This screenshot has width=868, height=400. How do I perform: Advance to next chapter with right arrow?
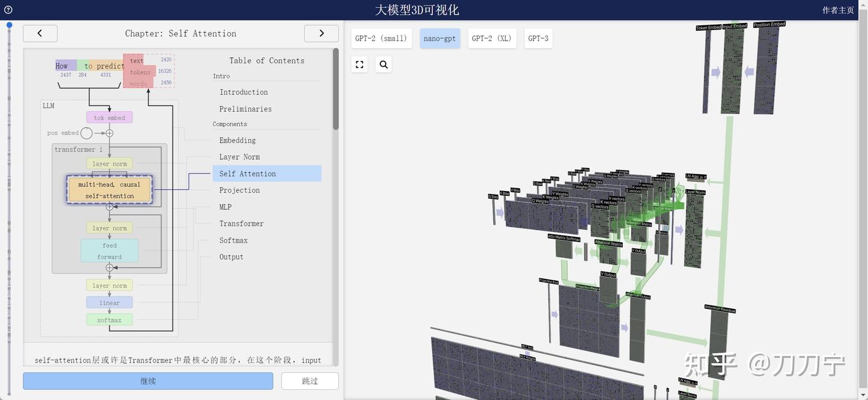point(321,33)
